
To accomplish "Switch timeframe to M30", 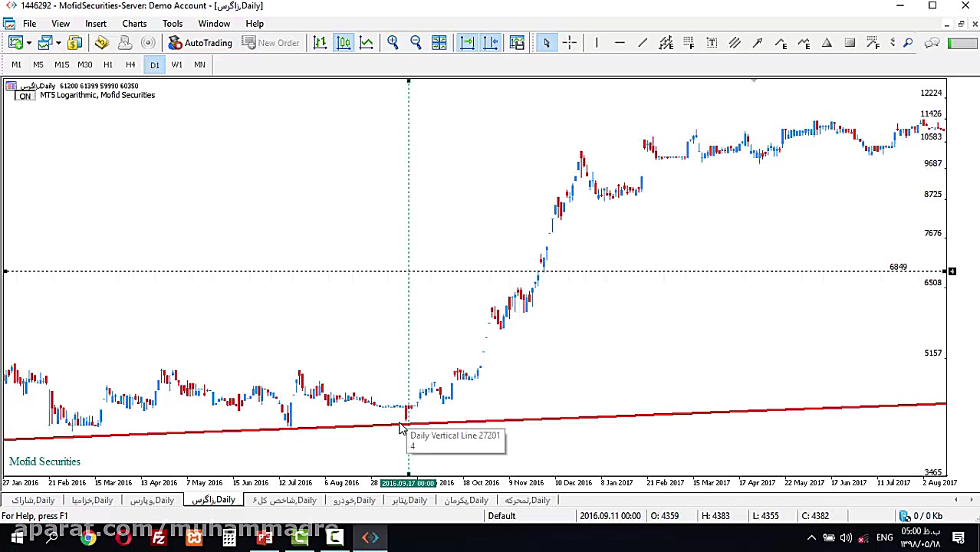I will (84, 64).
